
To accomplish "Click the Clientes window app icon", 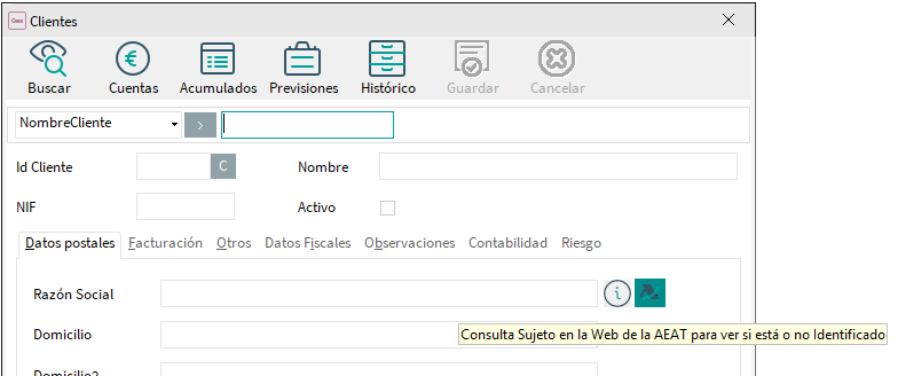I will (17, 21).
